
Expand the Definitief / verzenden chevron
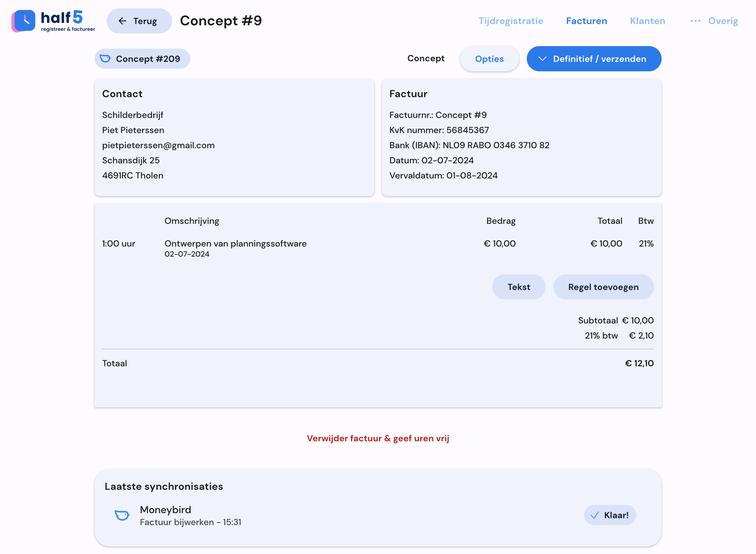click(542, 59)
